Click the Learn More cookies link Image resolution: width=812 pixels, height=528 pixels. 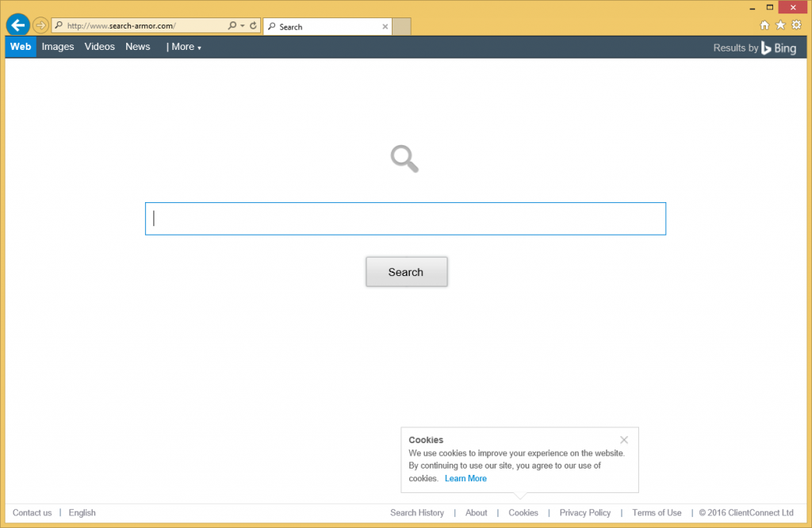coord(465,479)
